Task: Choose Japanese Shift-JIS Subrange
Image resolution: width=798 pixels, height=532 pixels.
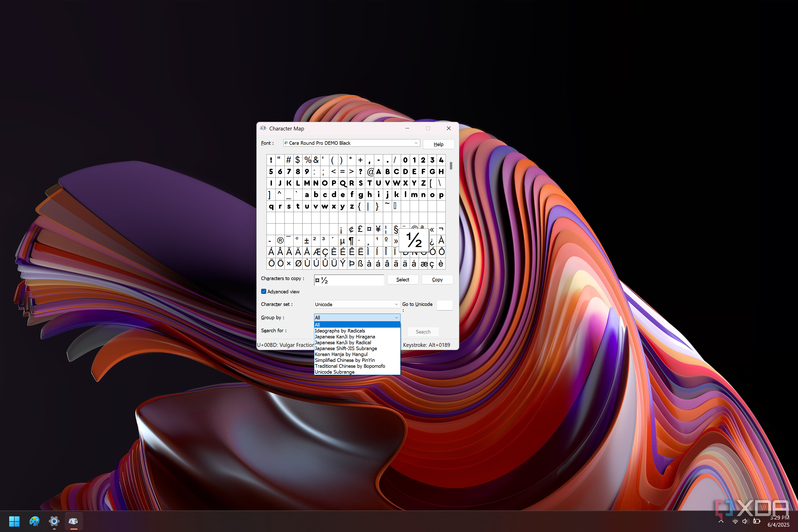Action: (357, 348)
